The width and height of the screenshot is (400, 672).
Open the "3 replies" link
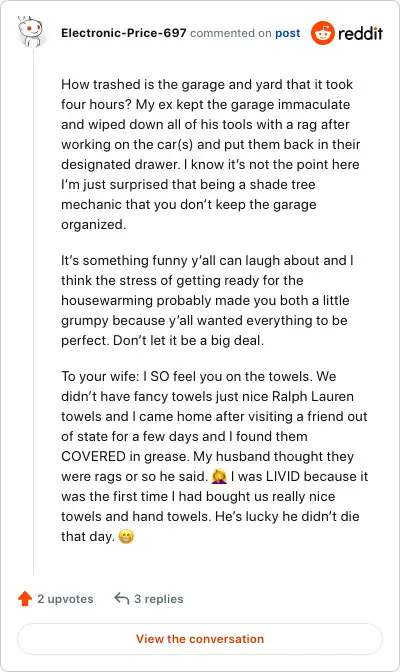(159, 599)
